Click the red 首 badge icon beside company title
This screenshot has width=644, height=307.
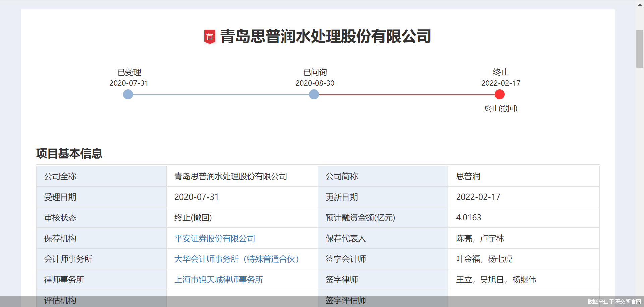[210, 36]
